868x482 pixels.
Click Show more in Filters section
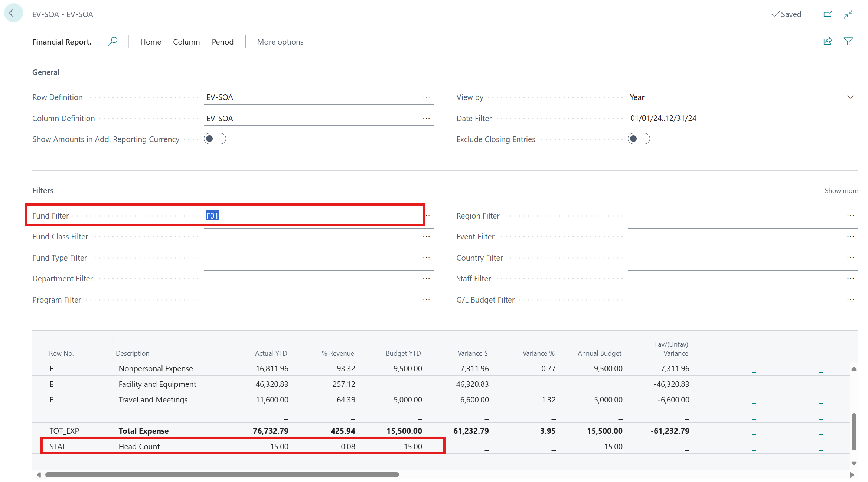click(x=841, y=190)
